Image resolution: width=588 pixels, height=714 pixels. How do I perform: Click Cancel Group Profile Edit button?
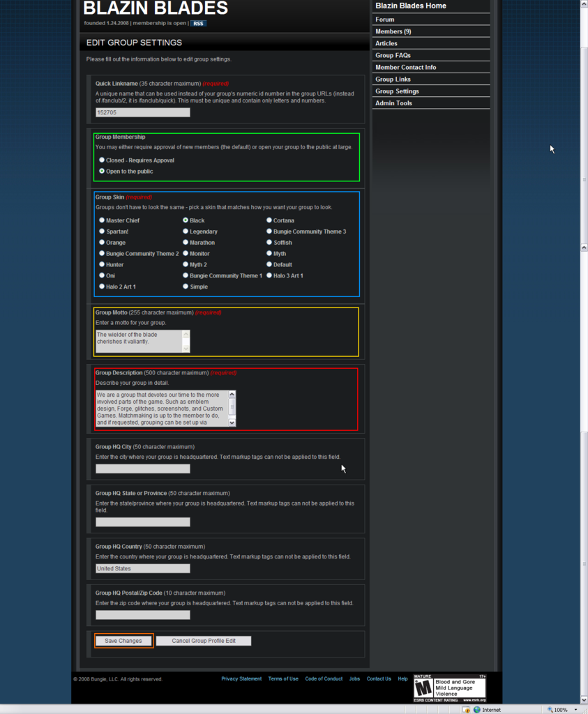(x=204, y=641)
